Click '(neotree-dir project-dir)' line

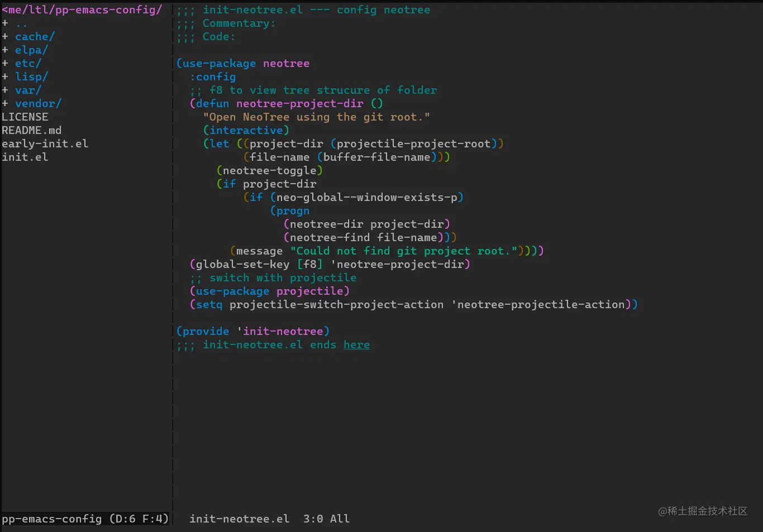tap(366, 224)
